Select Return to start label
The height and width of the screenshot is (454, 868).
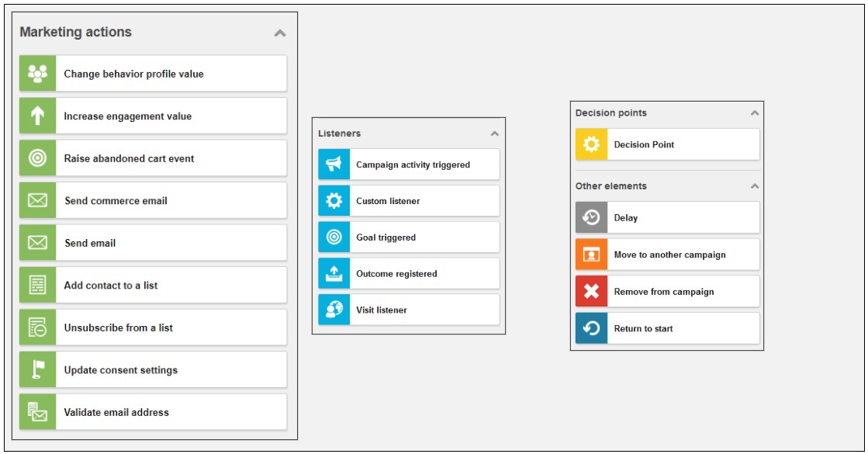[x=643, y=328]
